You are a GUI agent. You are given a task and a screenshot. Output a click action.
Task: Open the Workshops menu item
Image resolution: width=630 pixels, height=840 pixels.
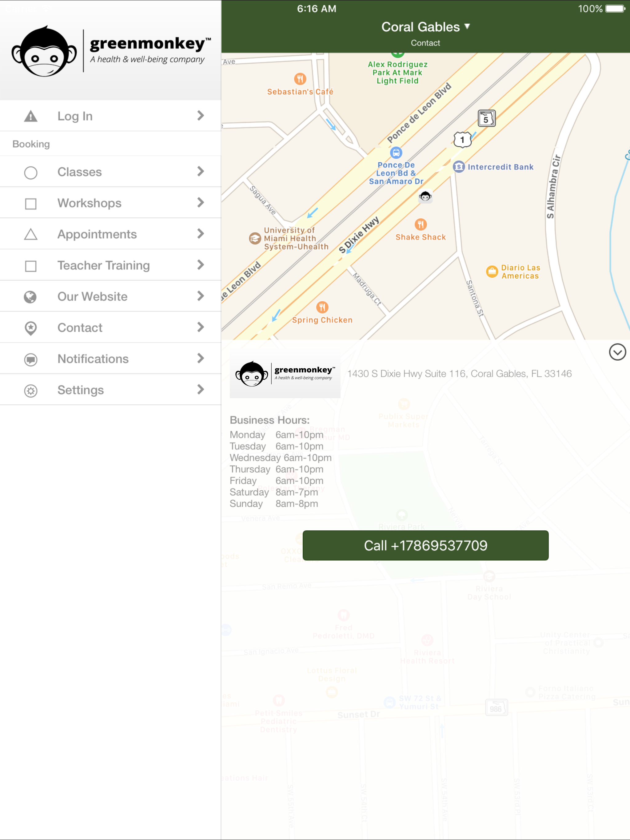pyautogui.click(x=110, y=203)
